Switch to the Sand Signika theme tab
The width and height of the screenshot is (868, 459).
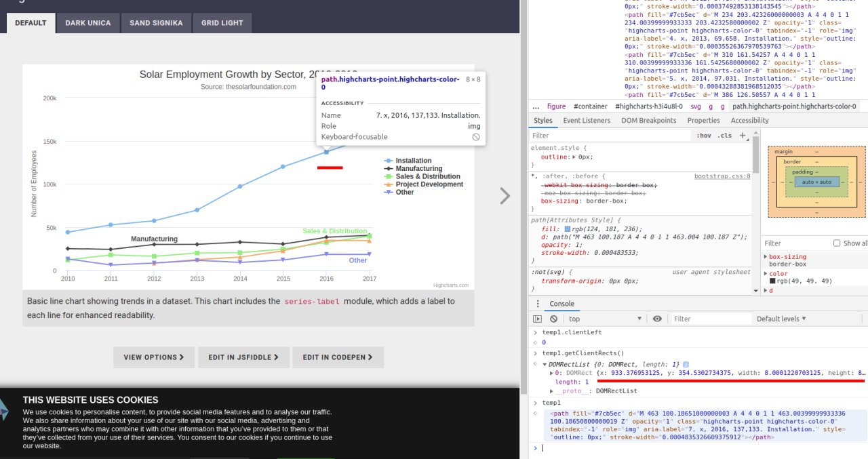coord(157,23)
